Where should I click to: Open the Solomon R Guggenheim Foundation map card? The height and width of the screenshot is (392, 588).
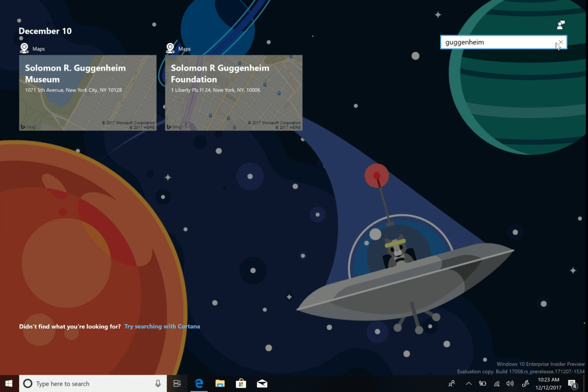234,93
